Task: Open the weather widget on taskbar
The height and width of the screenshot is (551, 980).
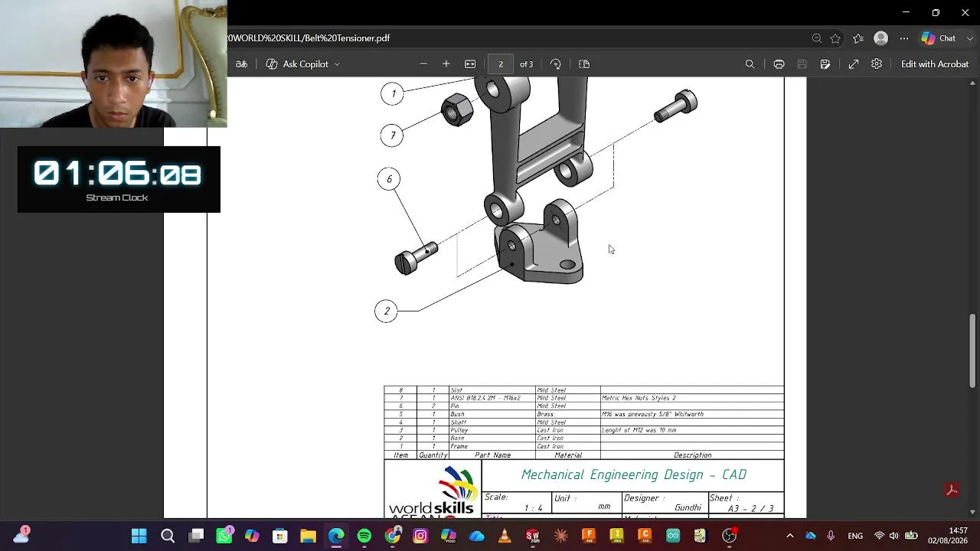Action: pyautogui.click(x=21, y=535)
